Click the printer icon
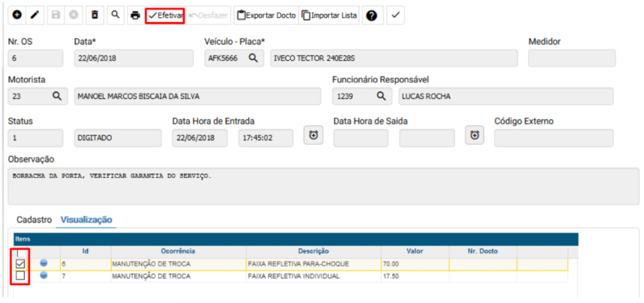This screenshot has height=303, width=644. (135, 15)
